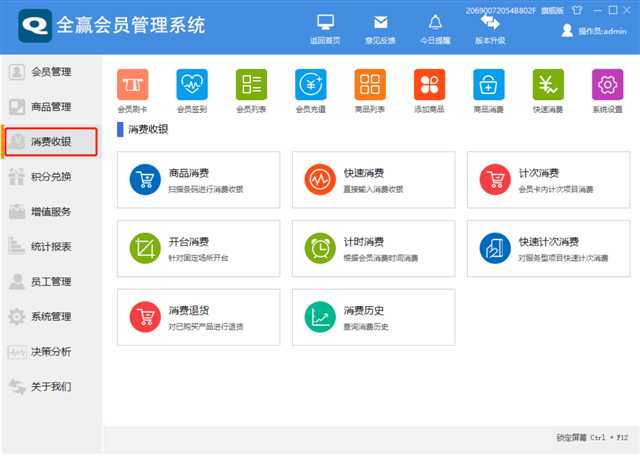This screenshot has width=640, height=456.
Task: Click the 锁定屏幕 Ctrl+F12 status text
Action: click(x=592, y=438)
